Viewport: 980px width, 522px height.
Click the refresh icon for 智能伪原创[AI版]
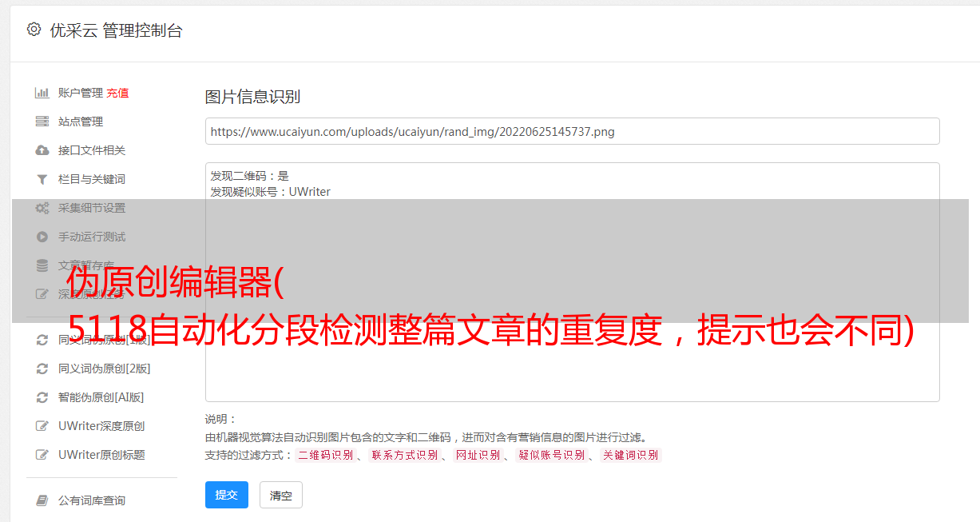tap(42, 397)
